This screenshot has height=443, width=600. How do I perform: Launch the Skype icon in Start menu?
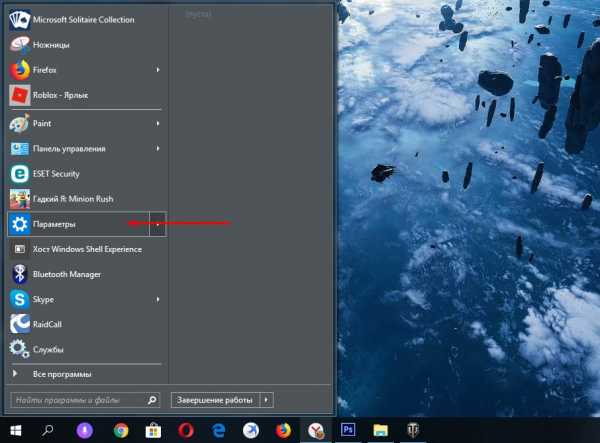[20, 299]
